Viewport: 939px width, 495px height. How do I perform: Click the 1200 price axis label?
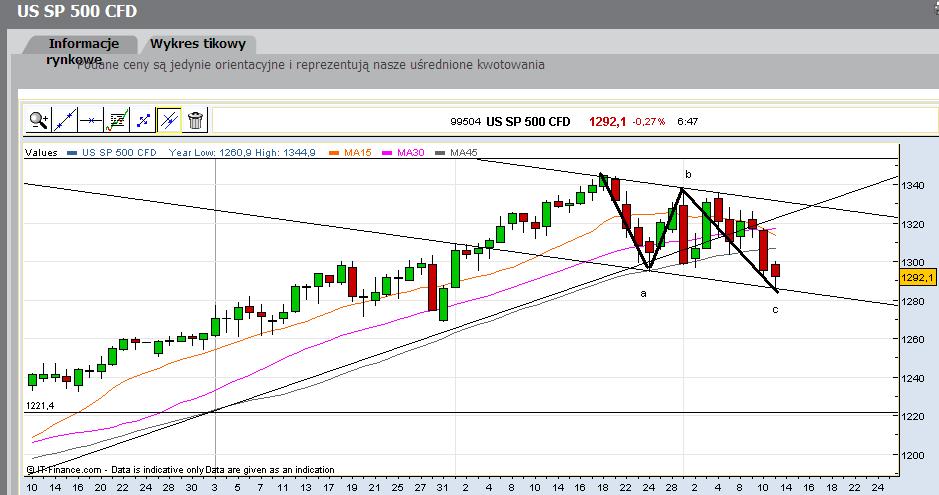pos(914,455)
